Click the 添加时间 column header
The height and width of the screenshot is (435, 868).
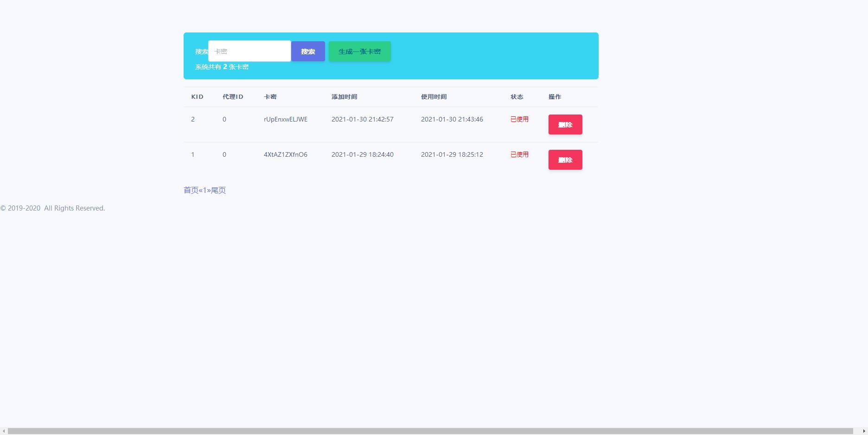(344, 97)
